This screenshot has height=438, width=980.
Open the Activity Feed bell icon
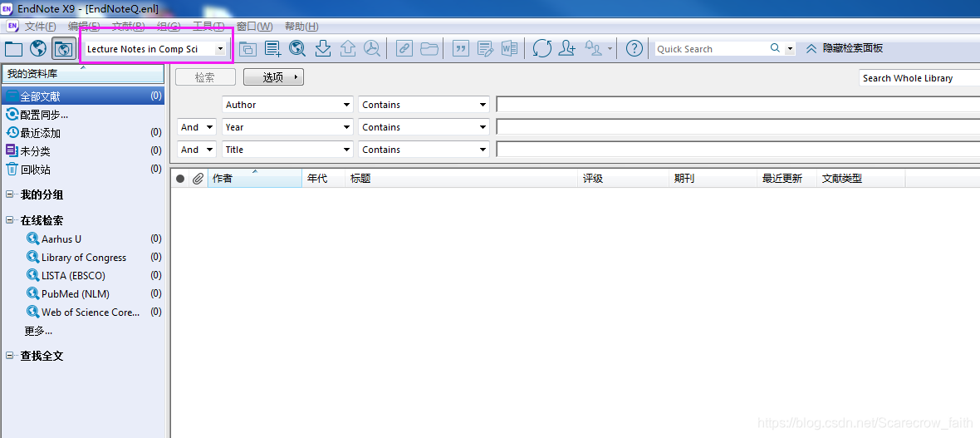[593, 49]
